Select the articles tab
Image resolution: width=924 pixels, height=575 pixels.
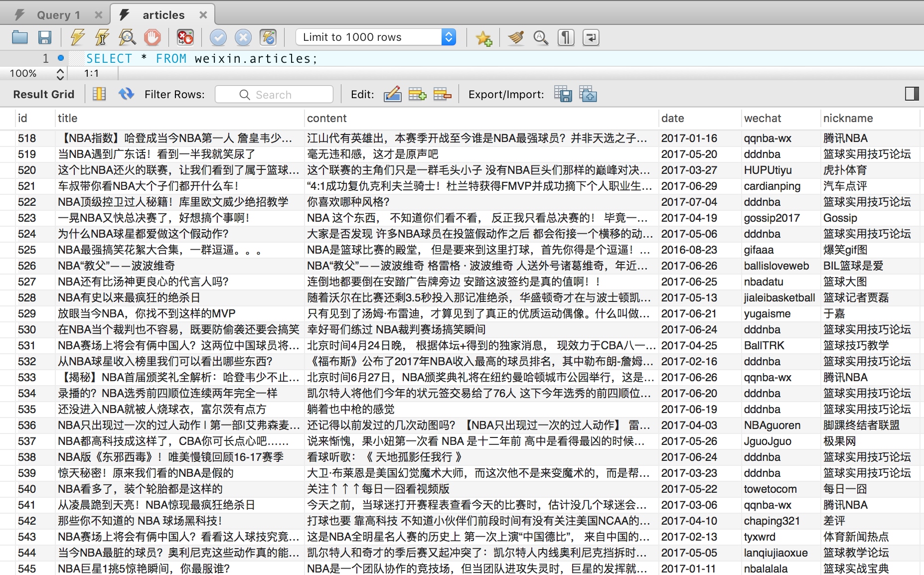click(x=163, y=15)
